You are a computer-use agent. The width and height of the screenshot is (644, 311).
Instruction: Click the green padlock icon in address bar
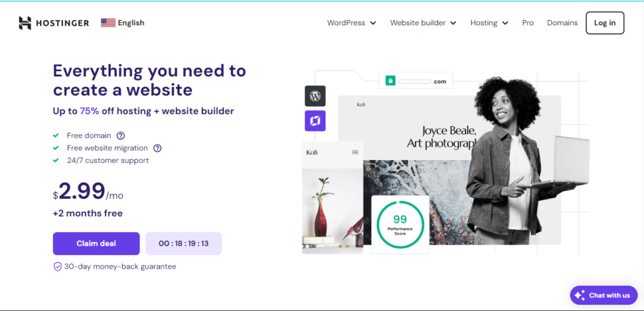(390, 81)
